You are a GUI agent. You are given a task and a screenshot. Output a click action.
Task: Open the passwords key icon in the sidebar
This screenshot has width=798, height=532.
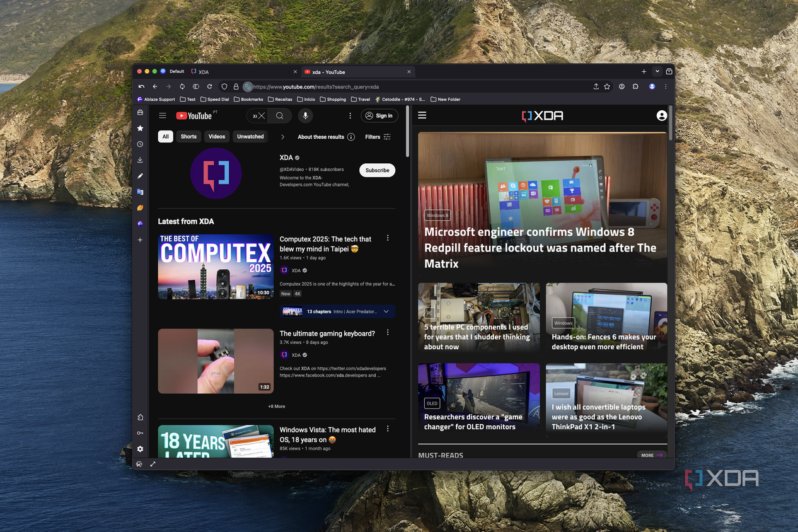[x=140, y=433]
